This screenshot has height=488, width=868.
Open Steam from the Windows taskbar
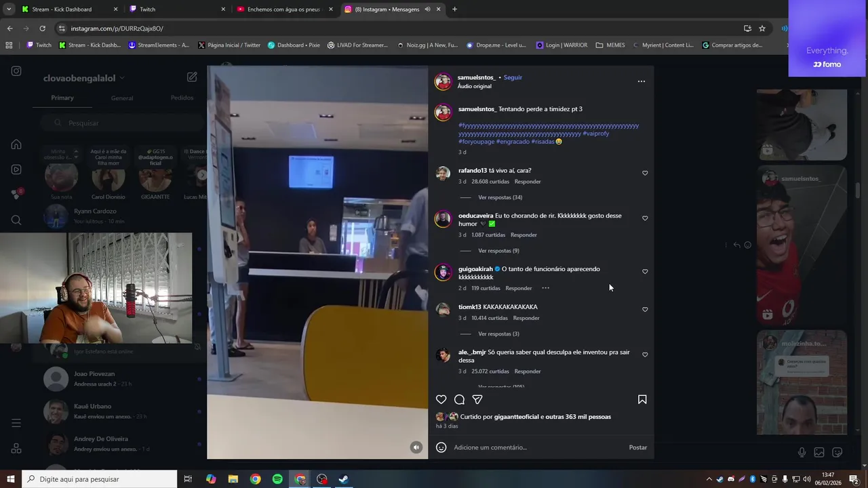click(344, 479)
